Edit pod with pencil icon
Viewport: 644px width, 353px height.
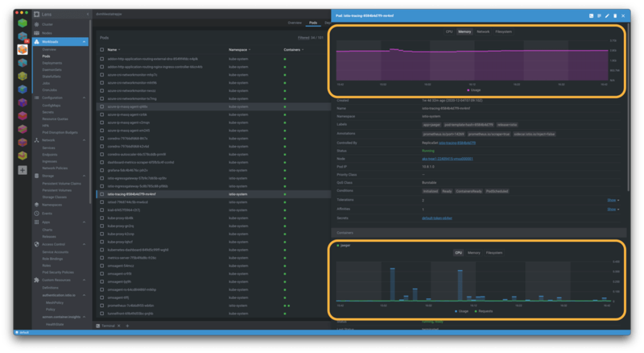[607, 15]
